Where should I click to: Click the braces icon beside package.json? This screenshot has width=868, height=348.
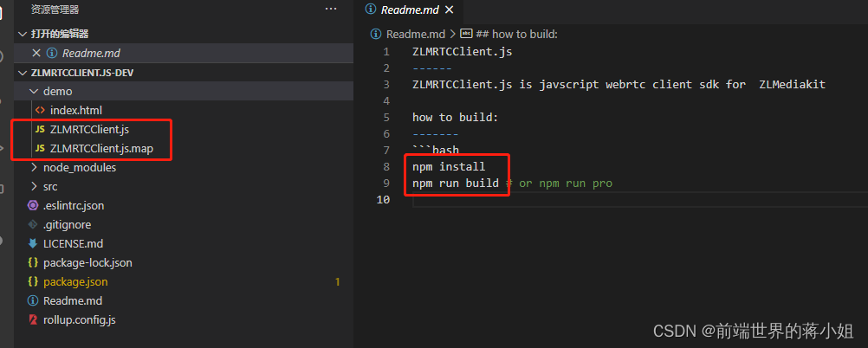point(33,281)
